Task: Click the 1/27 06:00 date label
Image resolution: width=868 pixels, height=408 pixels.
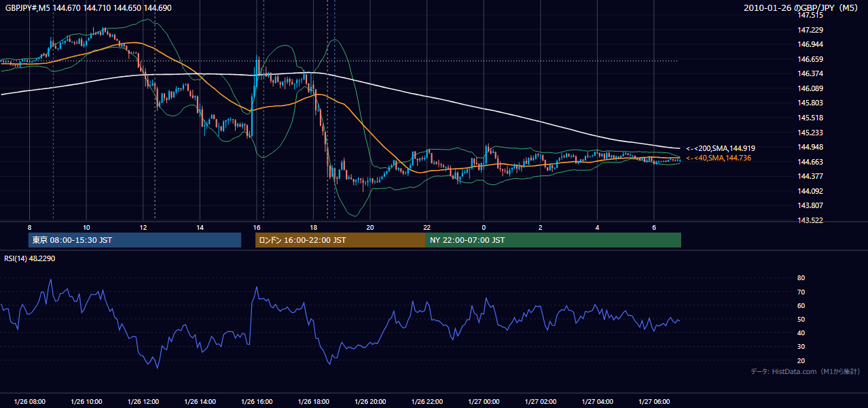Action: click(x=654, y=402)
